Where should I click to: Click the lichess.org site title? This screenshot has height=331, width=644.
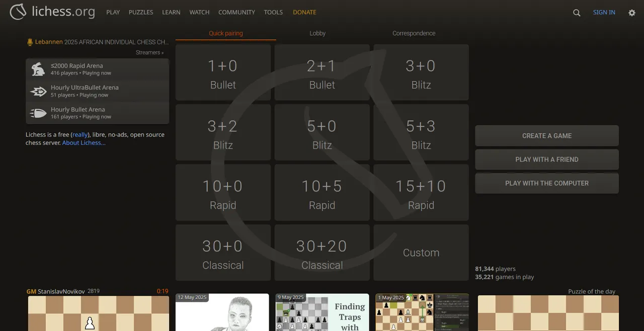coord(63,12)
